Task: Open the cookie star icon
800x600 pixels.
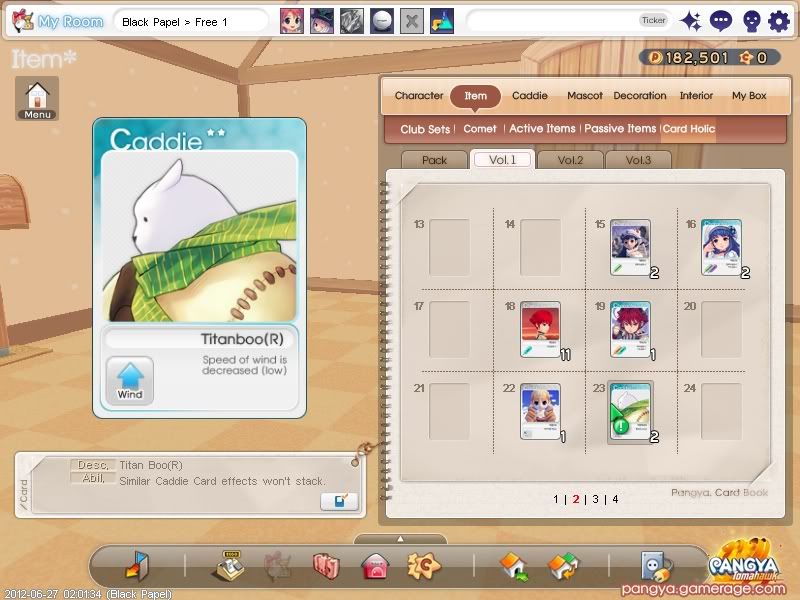Action: click(423, 565)
